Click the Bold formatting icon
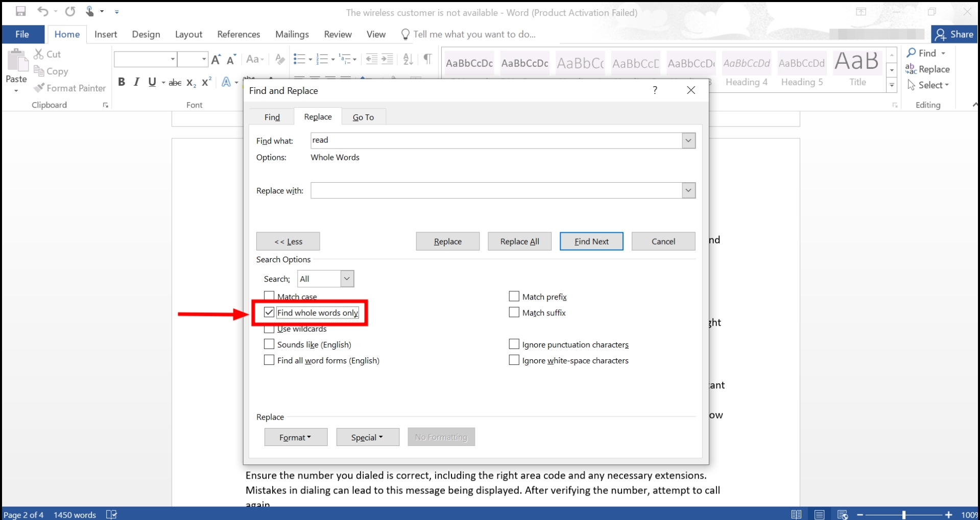This screenshot has width=980, height=520. (122, 82)
